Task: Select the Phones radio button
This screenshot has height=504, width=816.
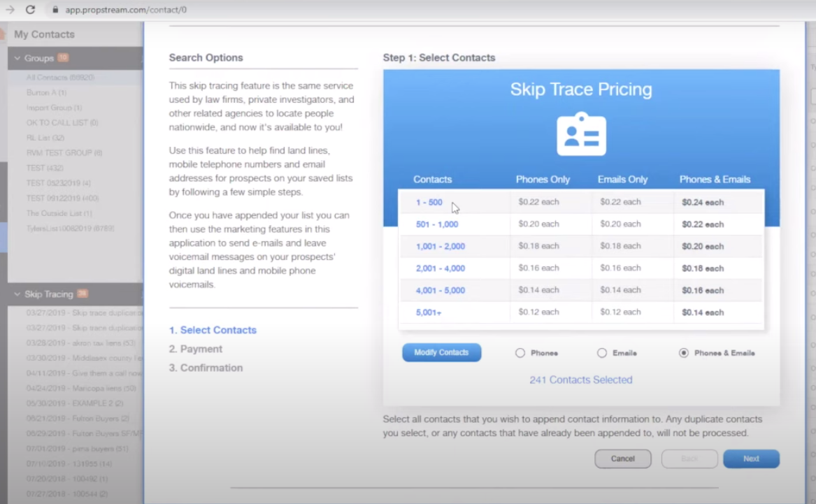Action: (520, 352)
